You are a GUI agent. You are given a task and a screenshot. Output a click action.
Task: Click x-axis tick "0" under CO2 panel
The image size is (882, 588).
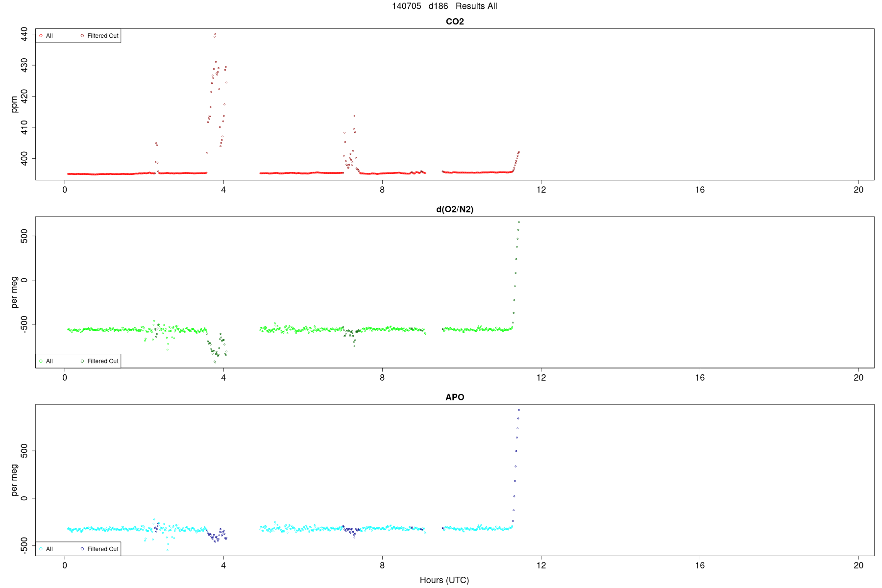65,190
